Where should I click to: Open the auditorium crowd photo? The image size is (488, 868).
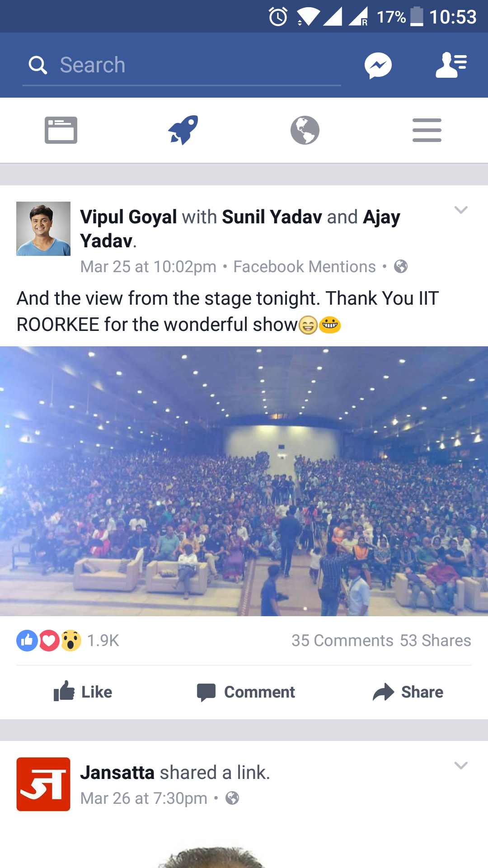pos(244,481)
